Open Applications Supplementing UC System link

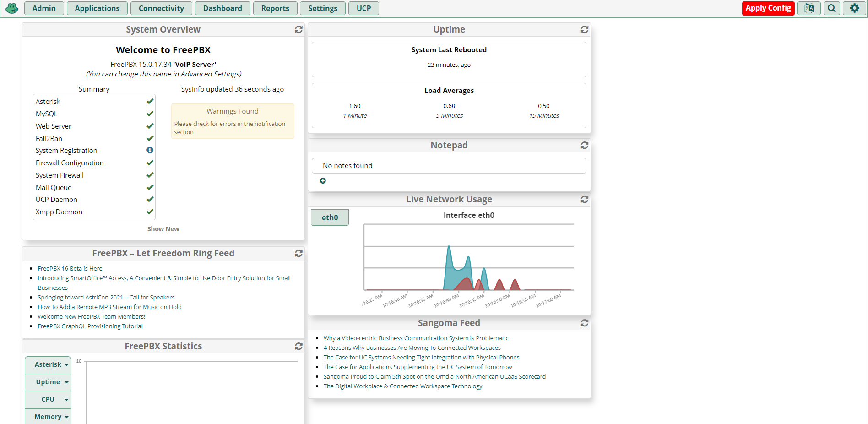tap(418, 367)
